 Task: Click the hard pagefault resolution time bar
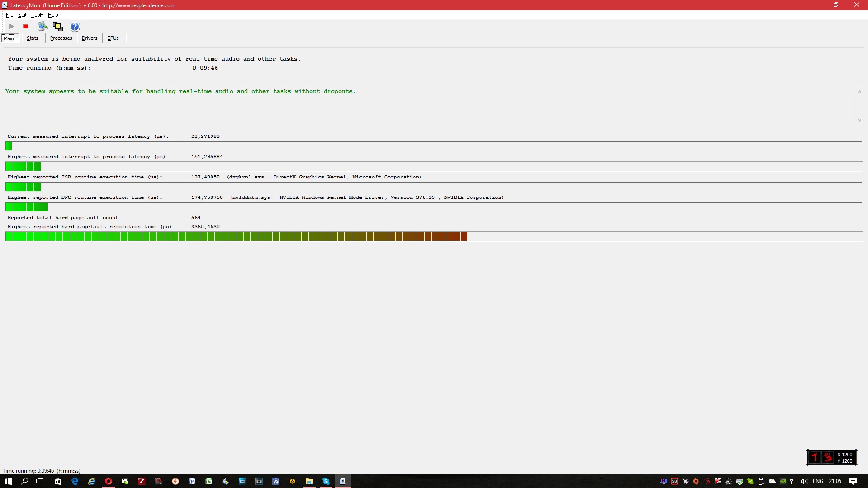[x=236, y=236]
